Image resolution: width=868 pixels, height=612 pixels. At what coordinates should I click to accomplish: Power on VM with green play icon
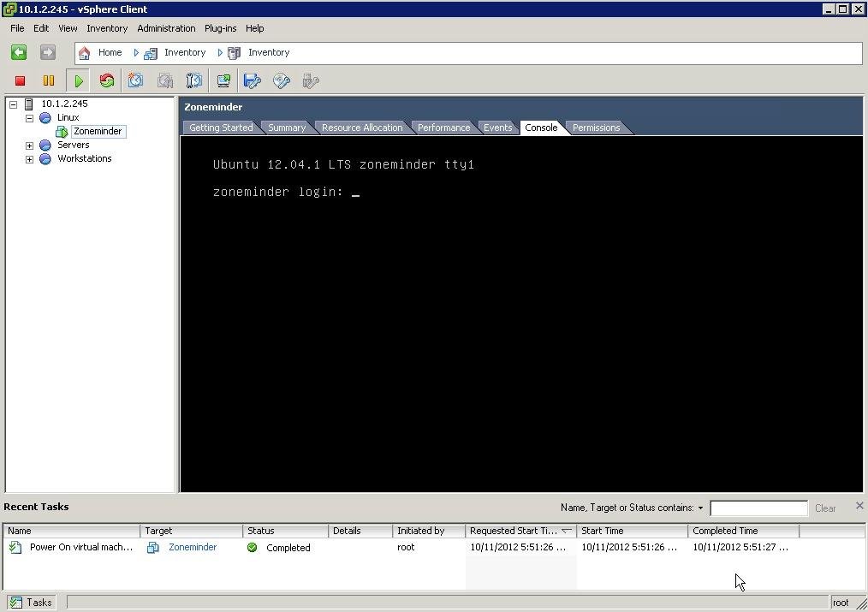coord(79,80)
